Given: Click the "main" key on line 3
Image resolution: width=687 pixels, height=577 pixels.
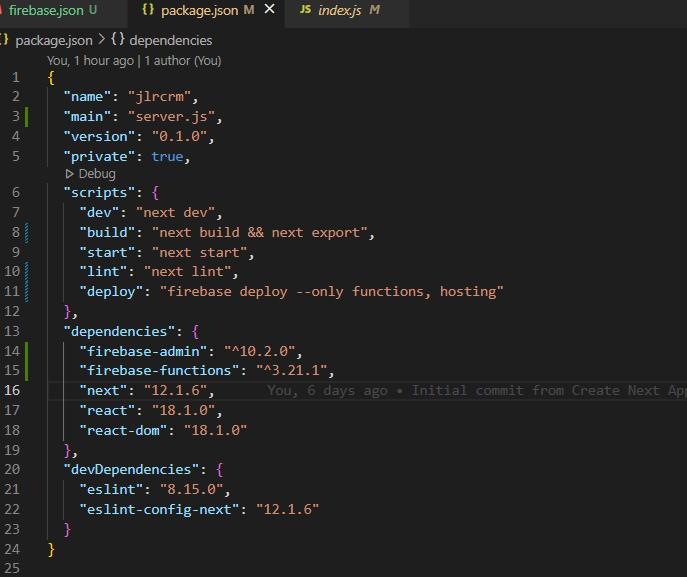Looking at the screenshot, I should [87, 117].
